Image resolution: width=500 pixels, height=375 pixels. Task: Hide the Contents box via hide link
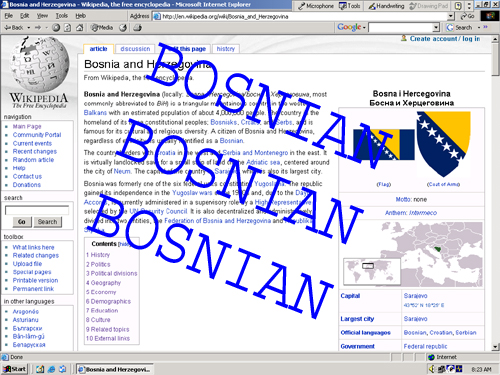pos(123,244)
